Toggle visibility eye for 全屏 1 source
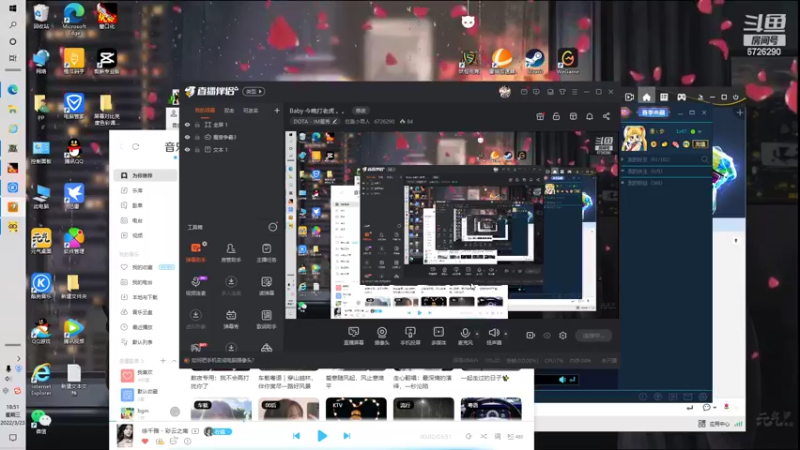This screenshot has height=450, width=800. click(187, 124)
